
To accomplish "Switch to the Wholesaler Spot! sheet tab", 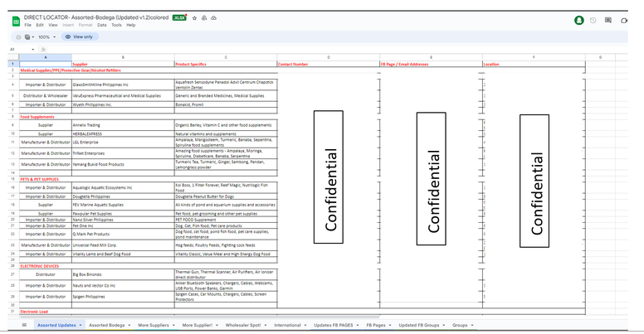I will pyautogui.click(x=243, y=325).
